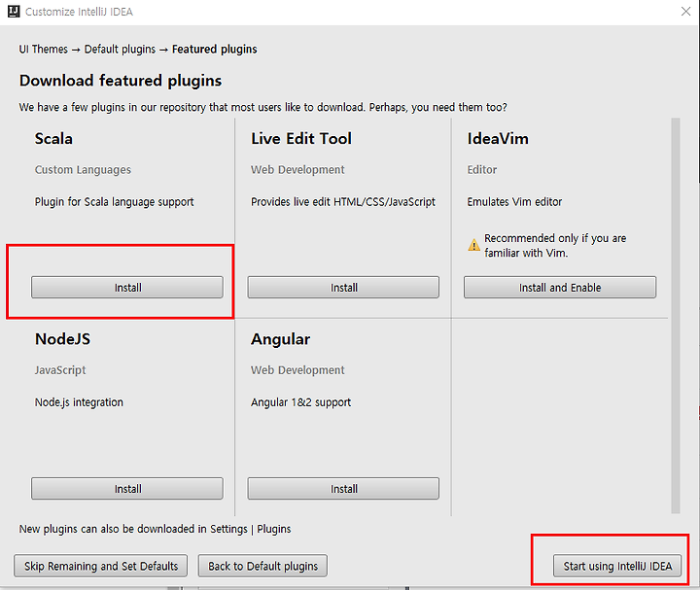The width and height of the screenshot is (700, 590).
Task: Install the Scala plugin
Action: [x=127, y=288]
